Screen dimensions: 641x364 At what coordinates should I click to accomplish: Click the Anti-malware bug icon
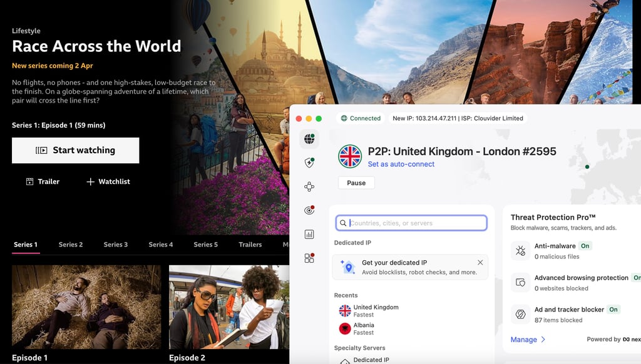pos(520,251)
